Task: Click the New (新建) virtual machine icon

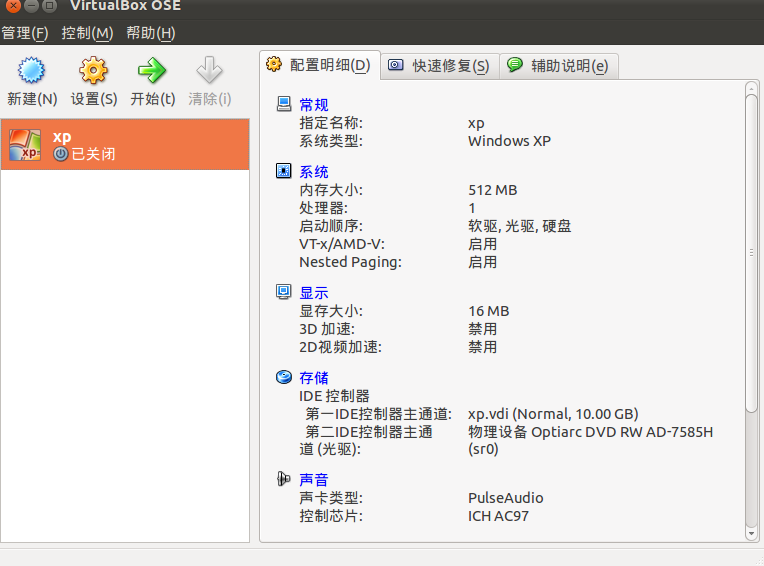Action: [32, 71]
